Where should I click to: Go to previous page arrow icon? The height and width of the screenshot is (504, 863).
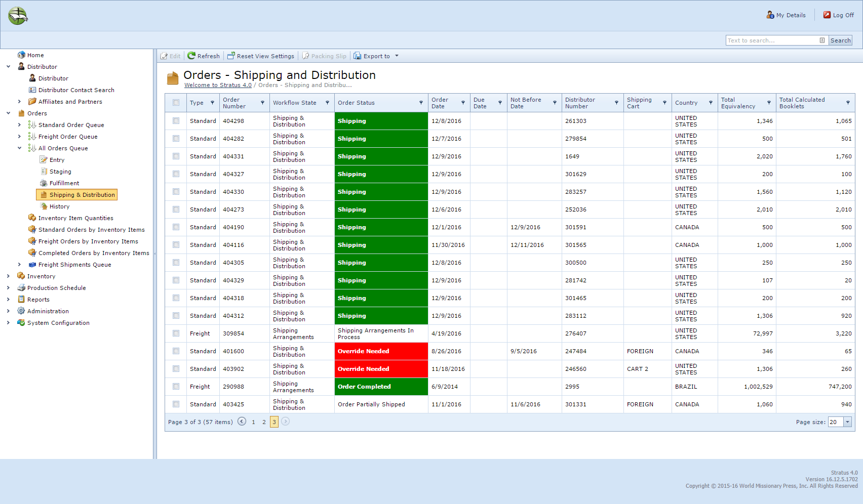click(242, 421)
